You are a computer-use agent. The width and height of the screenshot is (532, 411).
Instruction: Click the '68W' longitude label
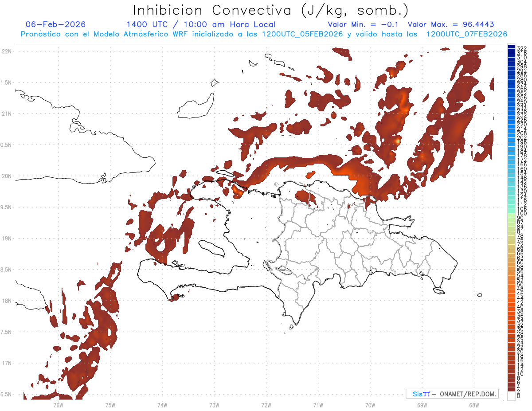(x=474, y=405)
